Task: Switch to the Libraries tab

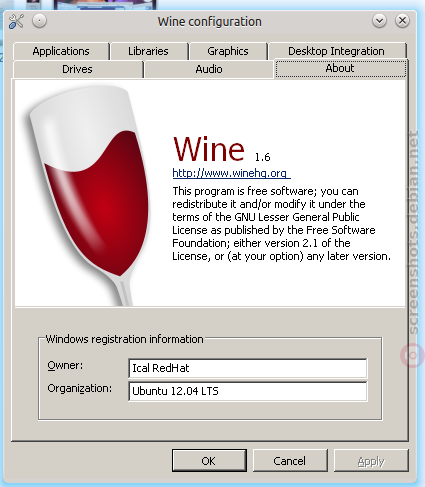Action: (x=149, y=51)
